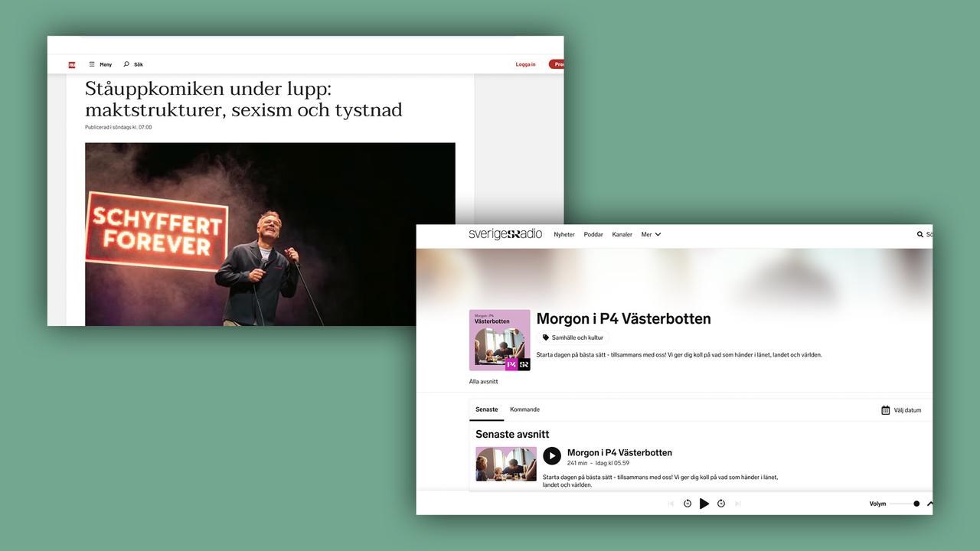Click the next track button in player

(738, 504)
